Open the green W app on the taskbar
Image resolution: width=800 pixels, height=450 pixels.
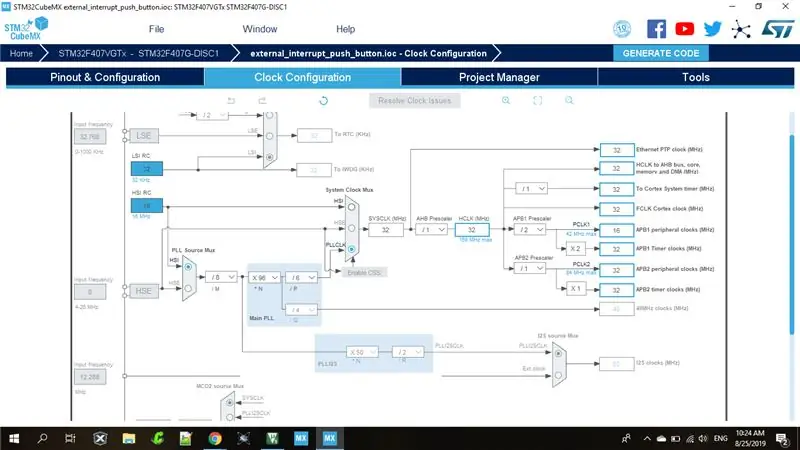272,438
